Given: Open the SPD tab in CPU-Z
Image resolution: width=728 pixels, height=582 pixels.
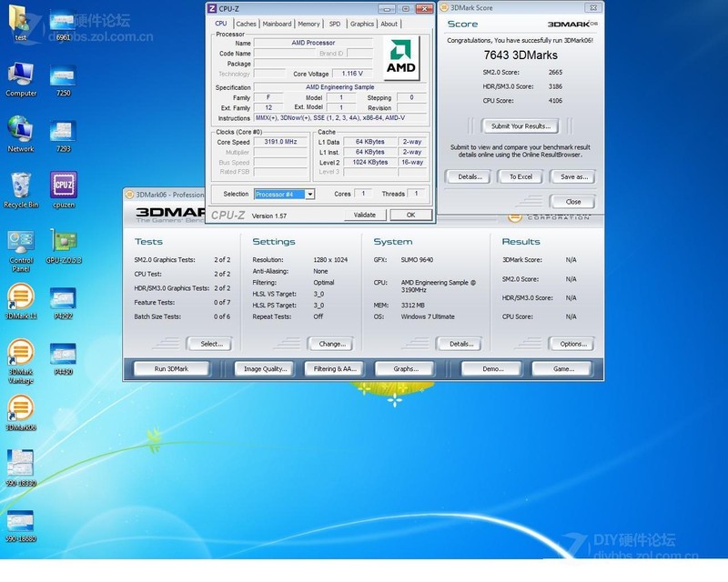Looking at the screenshot, I should click(x=335, y=24).
